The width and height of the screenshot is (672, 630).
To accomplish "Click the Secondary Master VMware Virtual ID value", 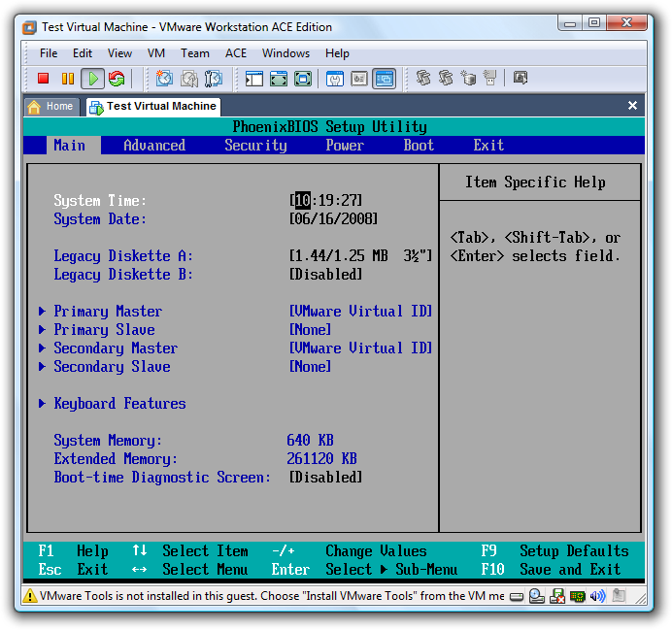I will coord(360,348).
